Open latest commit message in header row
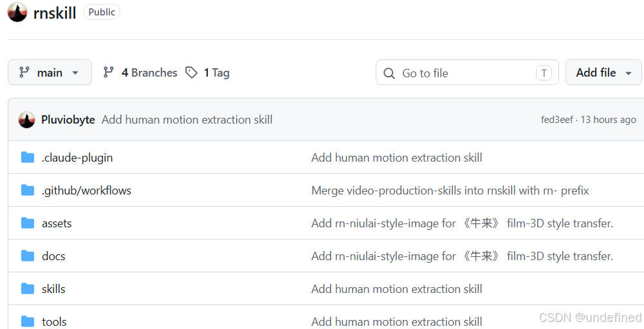The image size is (644, 329). click(187, 120)
